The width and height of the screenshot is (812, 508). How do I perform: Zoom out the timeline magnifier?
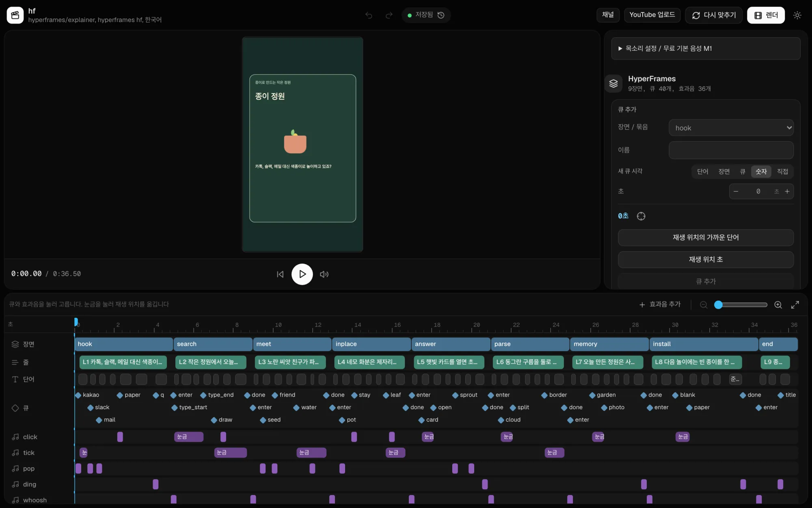704,305
